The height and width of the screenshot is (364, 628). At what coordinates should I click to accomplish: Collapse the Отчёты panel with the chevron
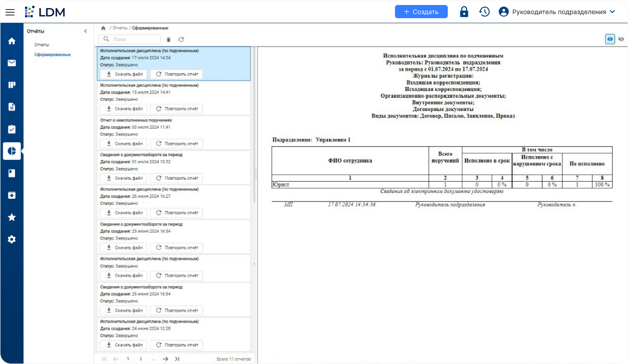click(x=86, y=31)
